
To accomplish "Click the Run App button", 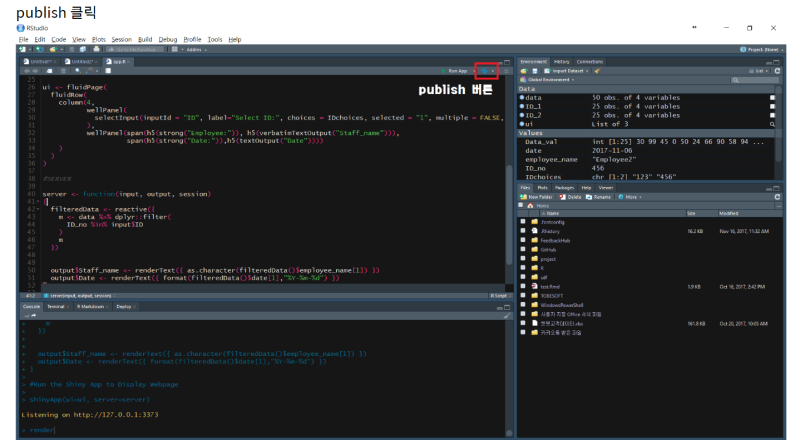I will [x=458, y=71].
